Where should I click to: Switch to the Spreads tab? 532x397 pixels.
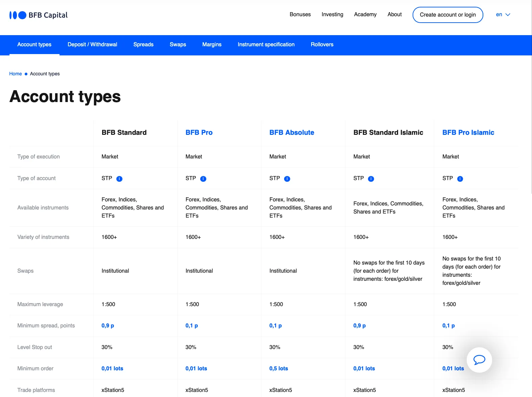tap(143, 45)
